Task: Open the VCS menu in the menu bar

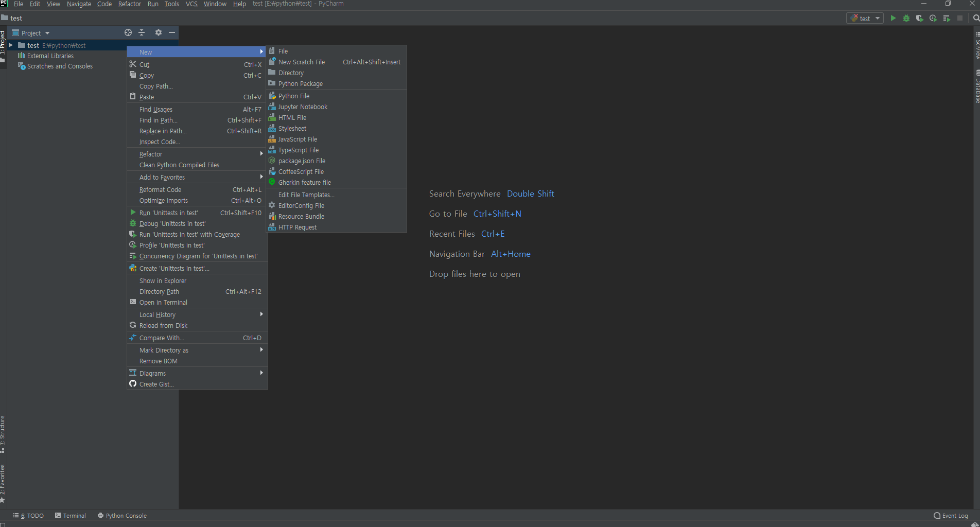Action: (191, 4)
